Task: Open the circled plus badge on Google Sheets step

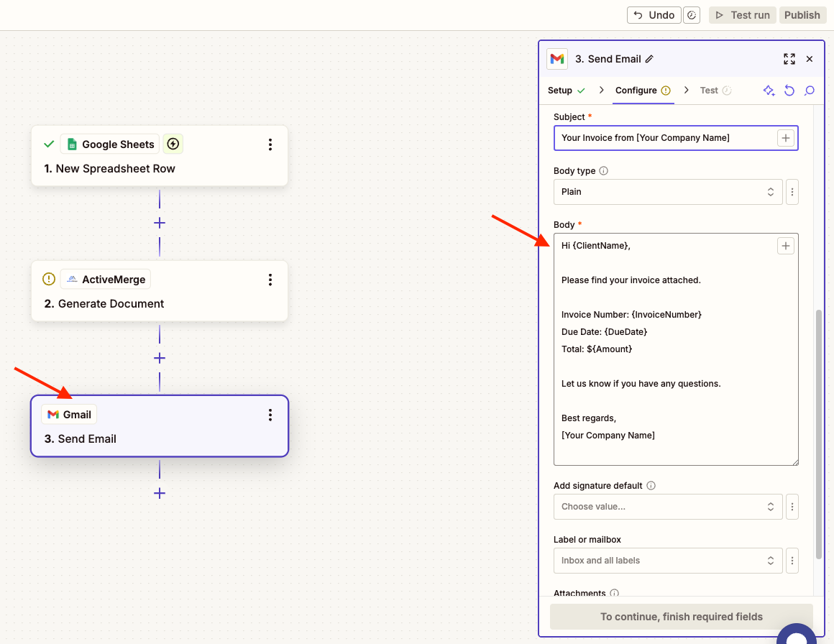Action: coord(173,144)
